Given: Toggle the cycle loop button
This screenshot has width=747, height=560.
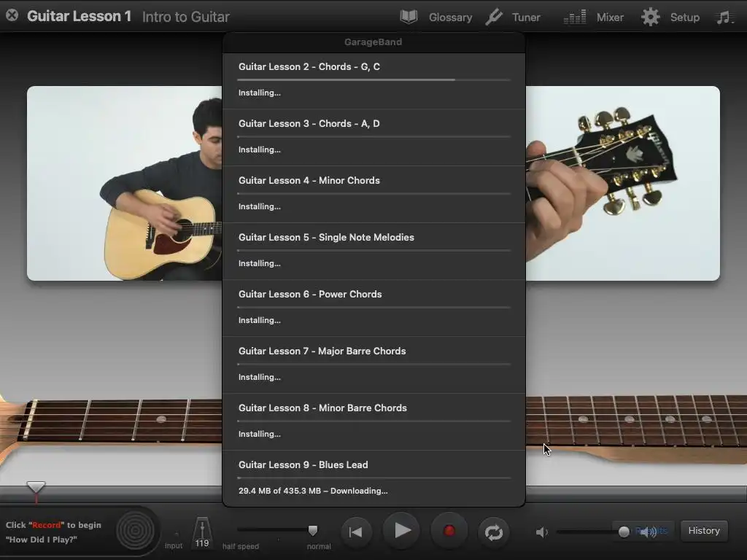Looking at the screenshot, I should pos(494,532).
